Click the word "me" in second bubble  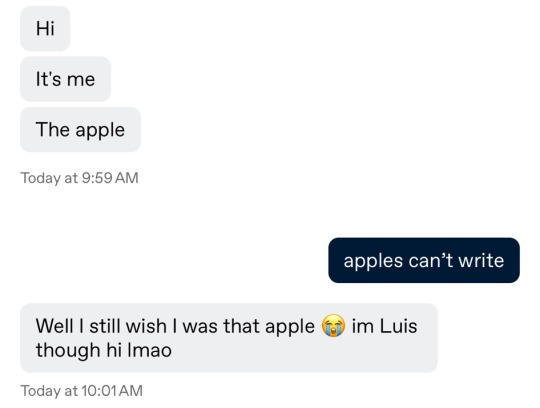pyautogui.click(x=81, y=80)
